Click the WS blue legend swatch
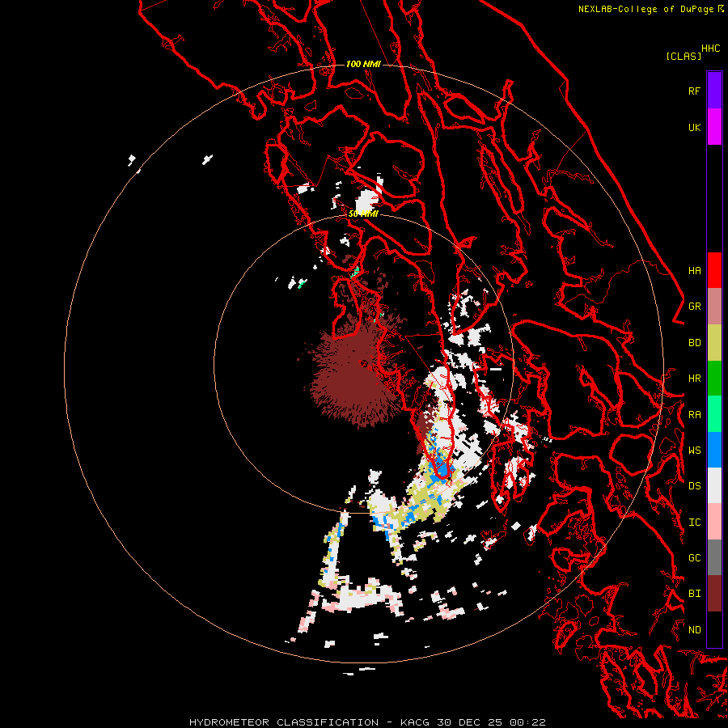Screen dimensions: 728x728 [x=714, y=450]
